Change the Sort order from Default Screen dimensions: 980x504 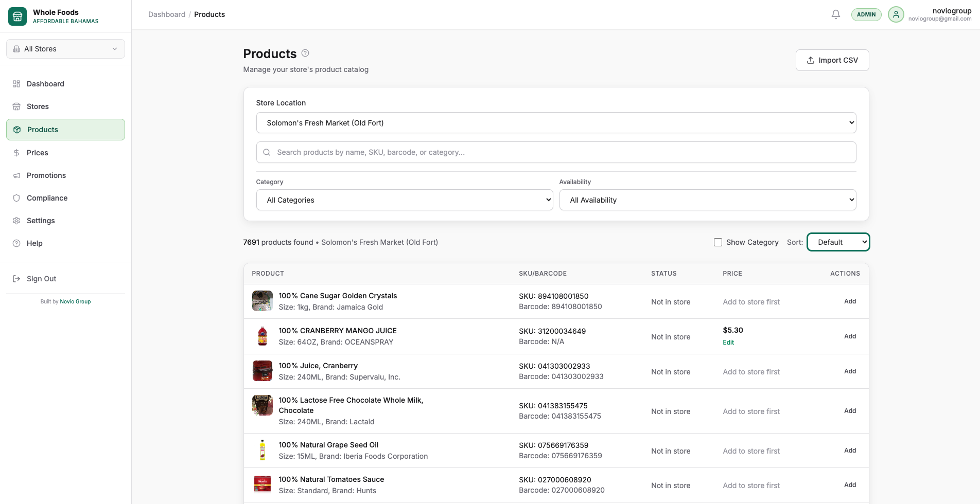click(838, 242)
